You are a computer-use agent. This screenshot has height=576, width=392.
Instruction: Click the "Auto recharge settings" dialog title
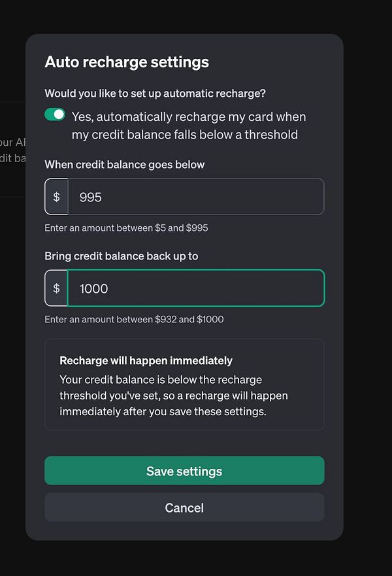point(127,62)
